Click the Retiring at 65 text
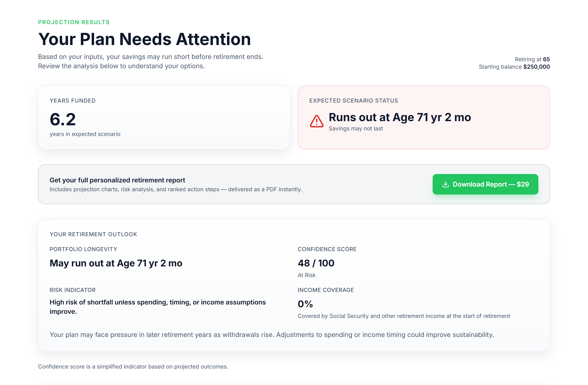The width and height of the screenshot is (588, 385). click(x=532, y=59)
